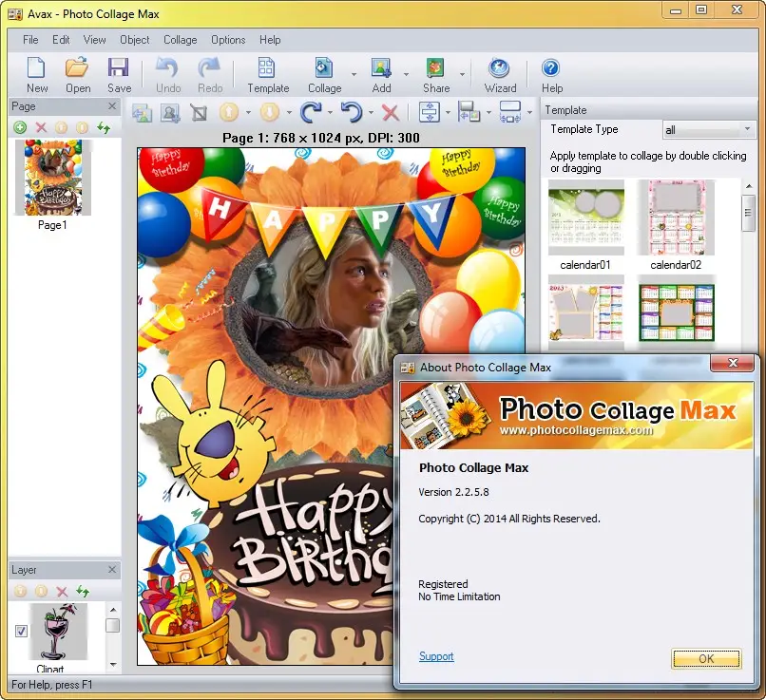Expand the bring forward dropdown arrow
This screenshot has width=766, height=700.
[x=248, y=113]
